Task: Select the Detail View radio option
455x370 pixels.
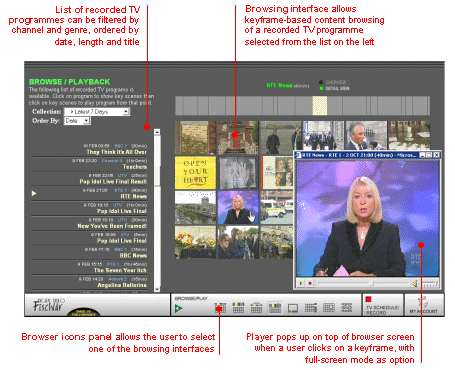Action: coord(321,88)
